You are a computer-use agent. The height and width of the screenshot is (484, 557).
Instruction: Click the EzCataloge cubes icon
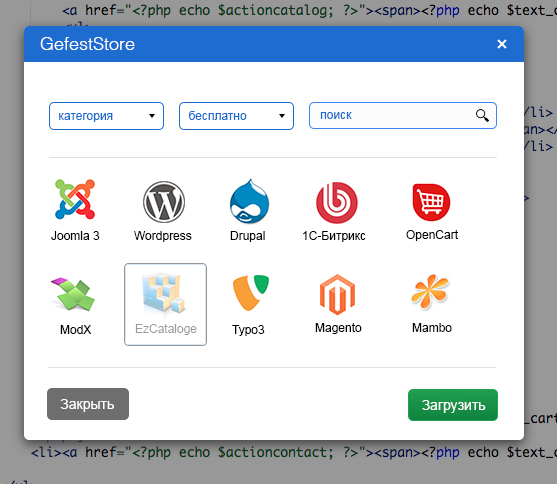point(164,293)
